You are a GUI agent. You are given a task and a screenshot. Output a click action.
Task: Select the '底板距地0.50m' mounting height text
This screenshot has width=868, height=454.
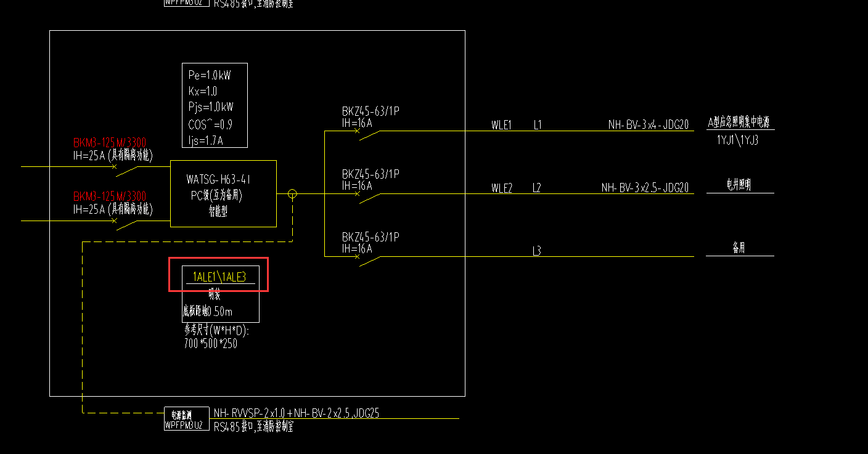coord(208,311)
